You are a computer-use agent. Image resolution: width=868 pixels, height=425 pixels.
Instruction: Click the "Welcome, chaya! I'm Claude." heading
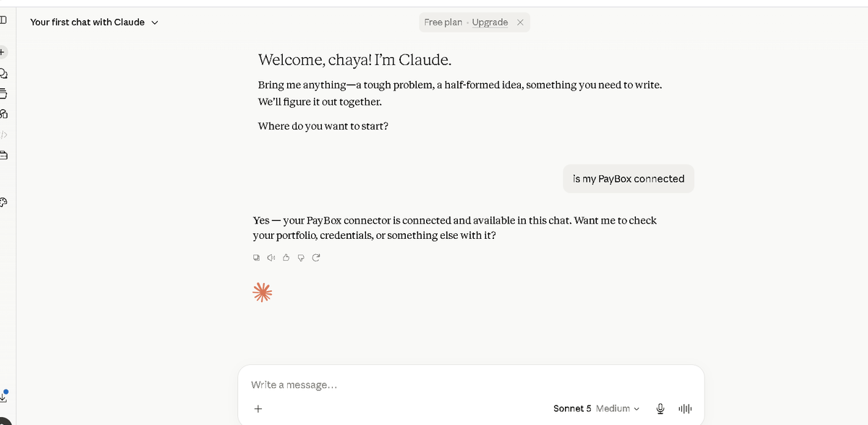355,59
